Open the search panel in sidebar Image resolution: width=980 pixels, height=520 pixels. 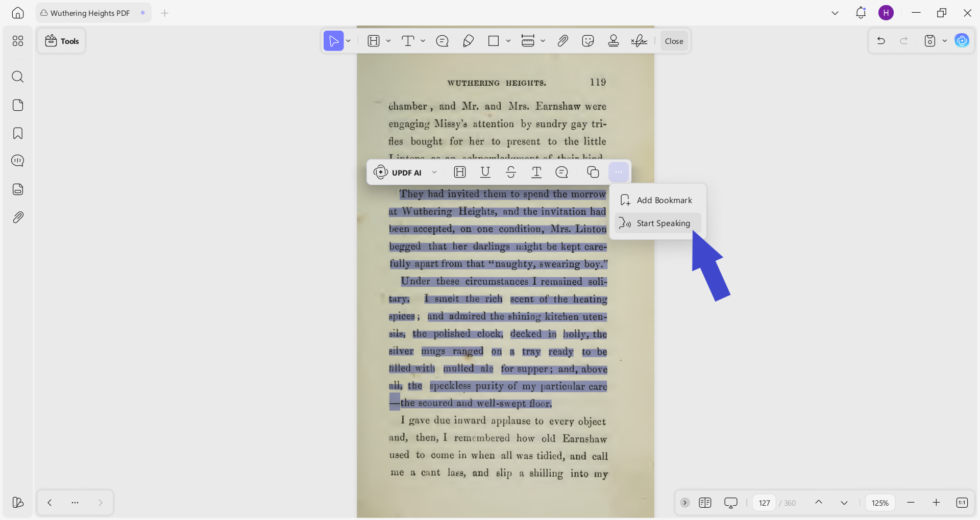pyautogui.click(x=18, y=77)
